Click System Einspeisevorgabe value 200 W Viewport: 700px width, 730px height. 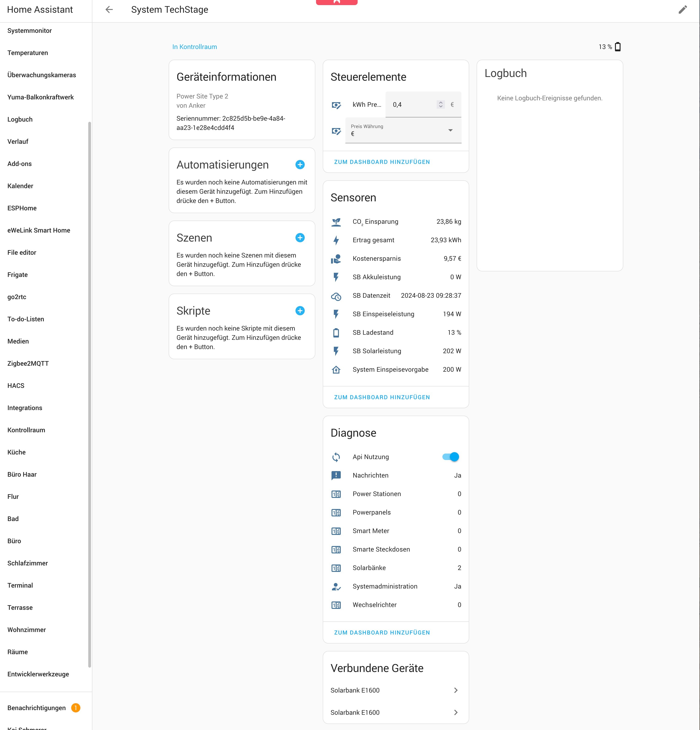[x=452, y=369]
